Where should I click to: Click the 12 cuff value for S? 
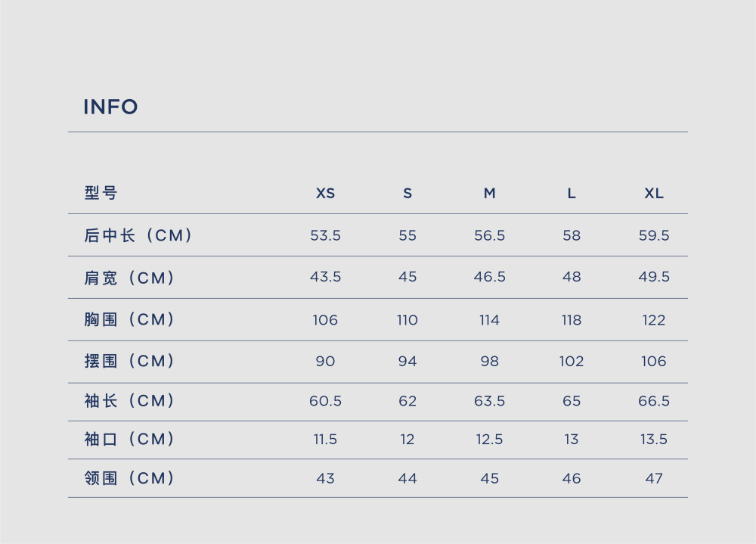(407, 440)
